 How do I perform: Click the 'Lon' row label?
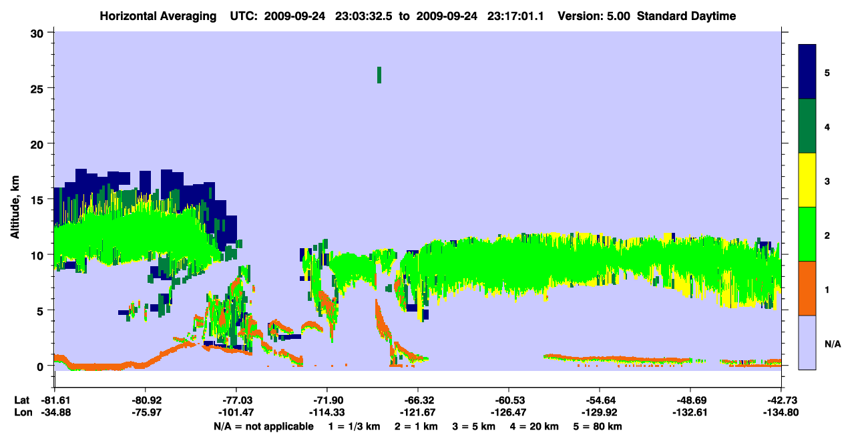click(23, 412)
